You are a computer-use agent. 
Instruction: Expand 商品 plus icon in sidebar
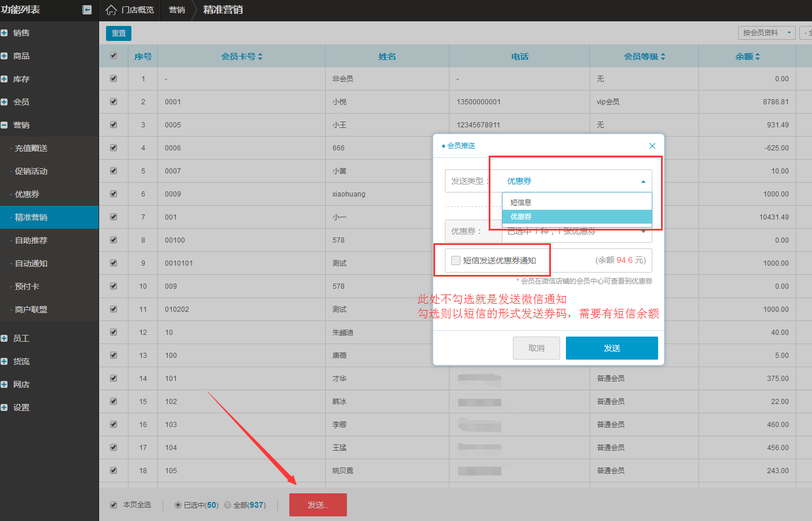(4, 56)
